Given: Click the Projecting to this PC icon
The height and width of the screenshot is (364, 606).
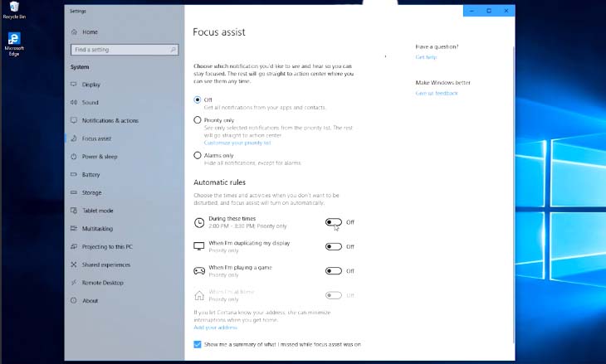Looking at the screenshot, I should click(x=74, y=246).
